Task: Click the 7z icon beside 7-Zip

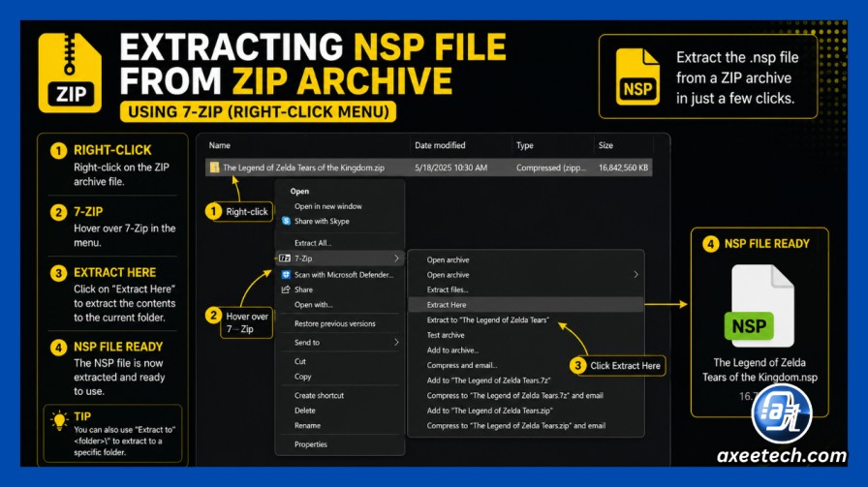Action: (285, 259)
